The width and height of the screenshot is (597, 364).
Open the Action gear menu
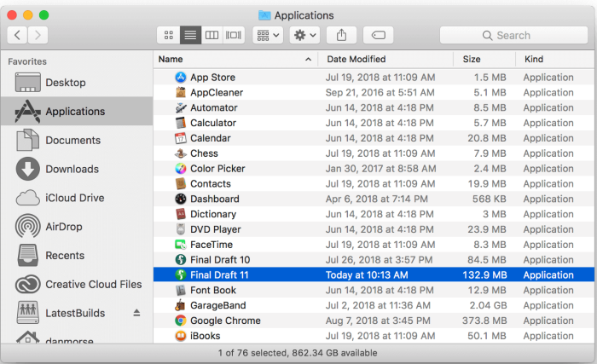coord(304,35)
